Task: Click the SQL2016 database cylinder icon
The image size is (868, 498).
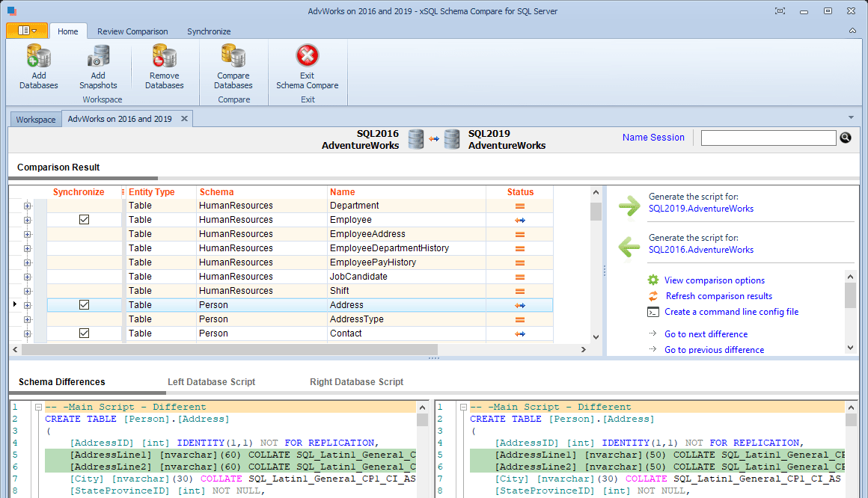Action: (416, 139)
